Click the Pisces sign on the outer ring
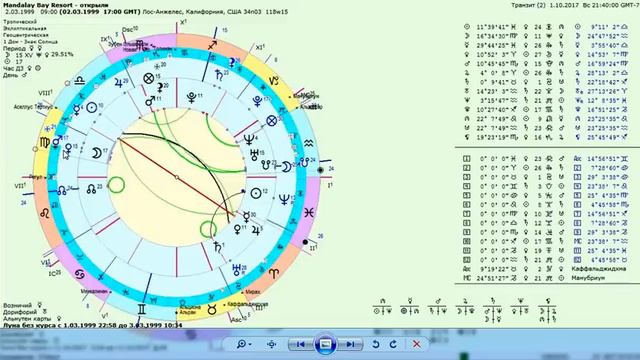The width and height of the screenshot is (640, 360). pos(309,212)
